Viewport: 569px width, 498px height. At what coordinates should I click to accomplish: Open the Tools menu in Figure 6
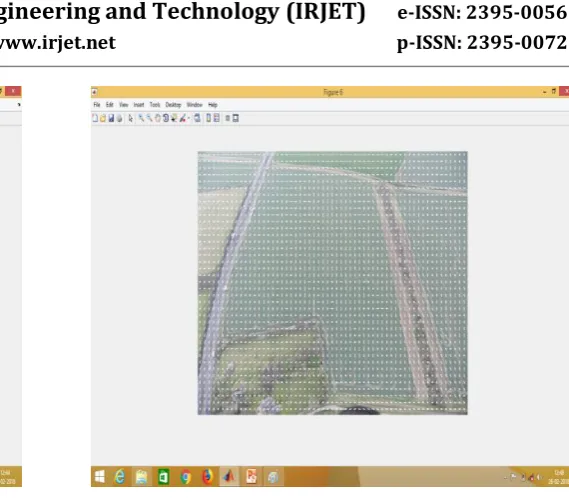[155, 105]
